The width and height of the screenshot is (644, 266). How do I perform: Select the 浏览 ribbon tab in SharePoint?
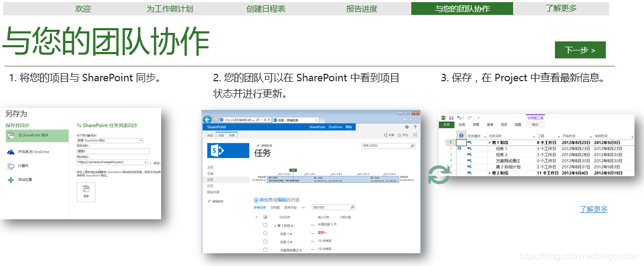click(210, 136)
